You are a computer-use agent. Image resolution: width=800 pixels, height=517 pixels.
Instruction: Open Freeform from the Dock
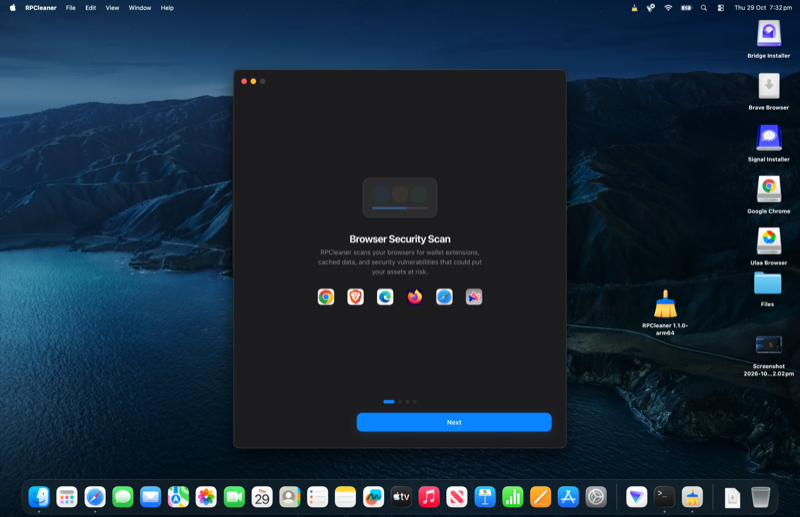(373, 497)
